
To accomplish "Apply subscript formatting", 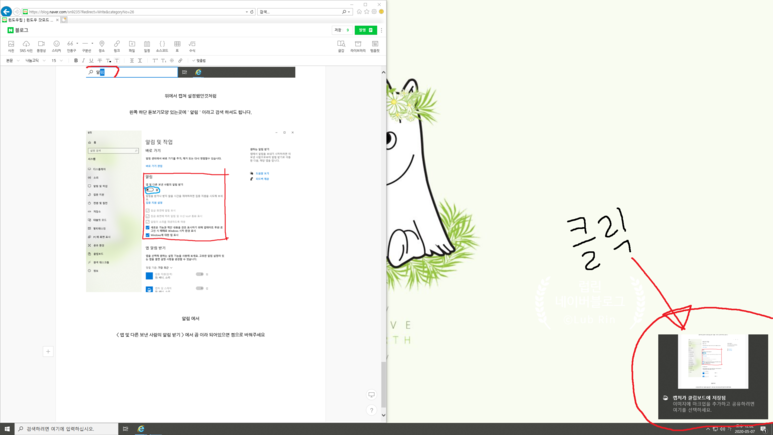I will (163, 61).
